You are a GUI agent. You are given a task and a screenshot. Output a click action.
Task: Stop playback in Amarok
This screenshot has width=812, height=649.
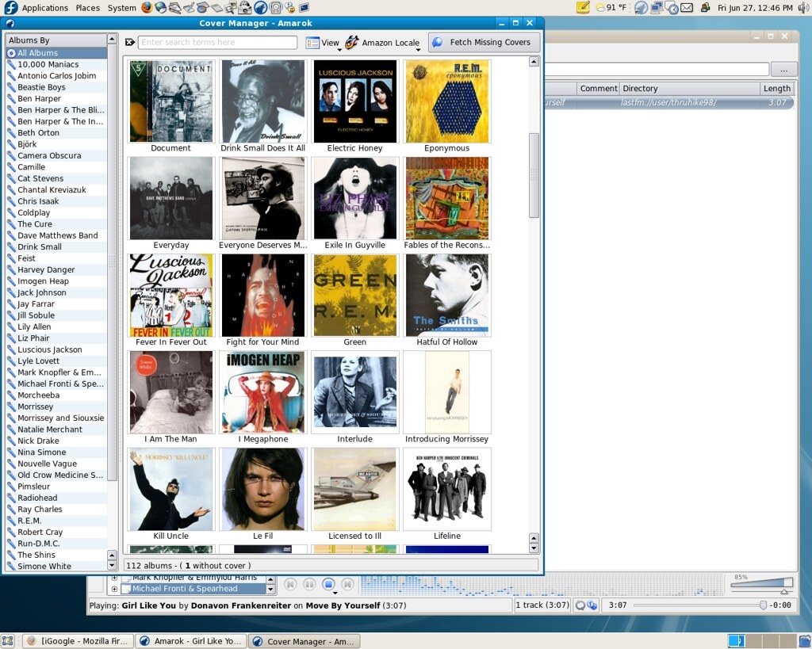pos(328,584)
